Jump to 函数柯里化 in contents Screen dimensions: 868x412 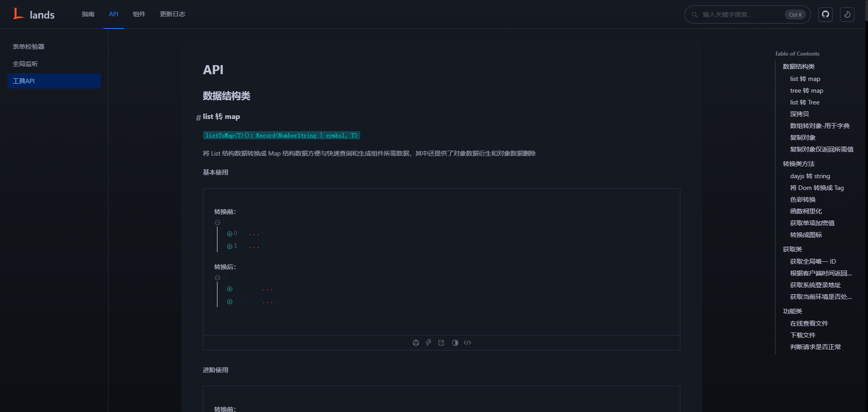(x=806, y=211)
